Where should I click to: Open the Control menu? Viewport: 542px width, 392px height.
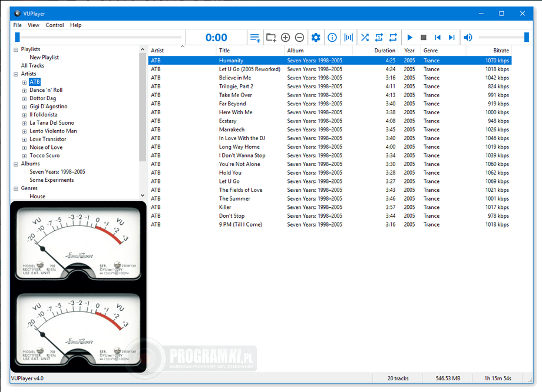coord(55,25)
